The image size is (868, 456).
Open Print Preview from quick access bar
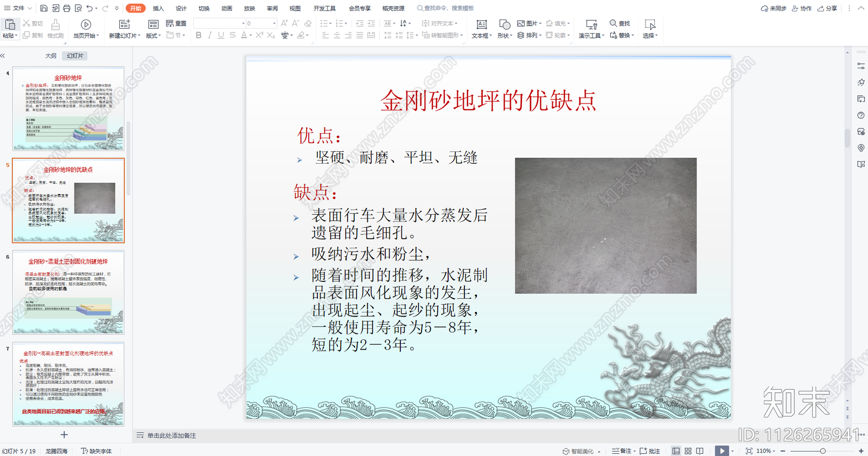click(79, 8)
